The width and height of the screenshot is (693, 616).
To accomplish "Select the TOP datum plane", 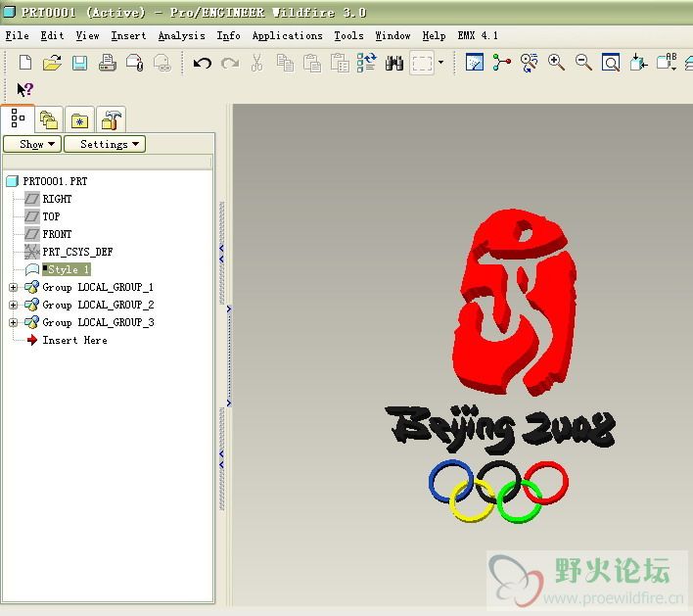I will [51, 216].
